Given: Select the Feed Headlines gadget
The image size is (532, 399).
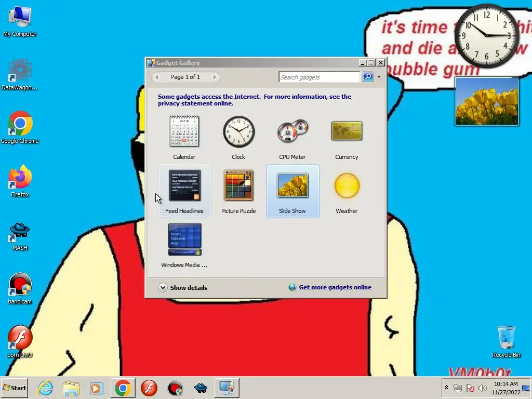Looking at the screenshot, I should coord(184,191).
